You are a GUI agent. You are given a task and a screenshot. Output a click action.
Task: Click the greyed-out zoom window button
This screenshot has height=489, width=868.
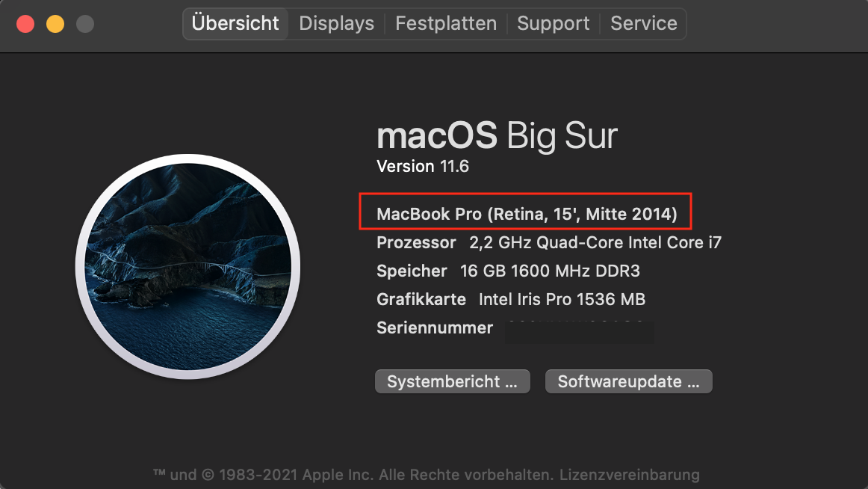(x=85, y=24)
